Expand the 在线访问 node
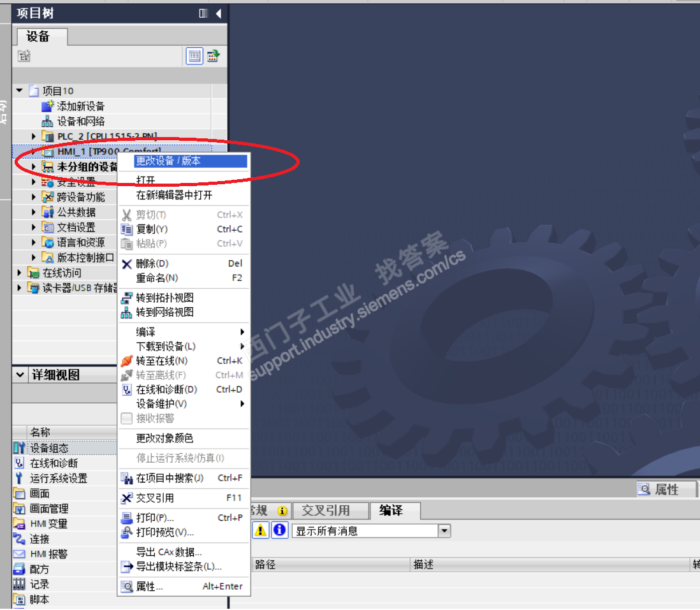Image resolution: width=700 pixels, height=610 pixels. pos(19,273)
